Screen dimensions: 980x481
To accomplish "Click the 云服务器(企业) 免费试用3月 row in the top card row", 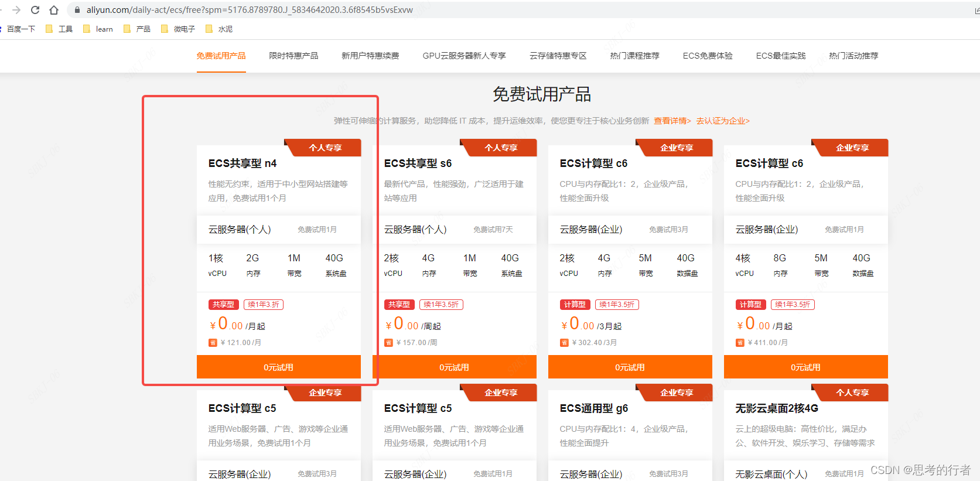I will pos(630,230).
